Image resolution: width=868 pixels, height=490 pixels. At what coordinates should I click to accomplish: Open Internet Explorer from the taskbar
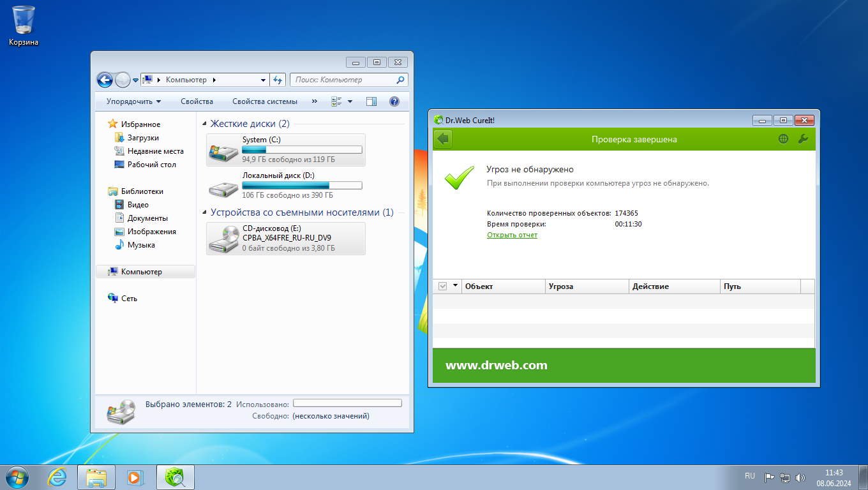click(57, 477)
